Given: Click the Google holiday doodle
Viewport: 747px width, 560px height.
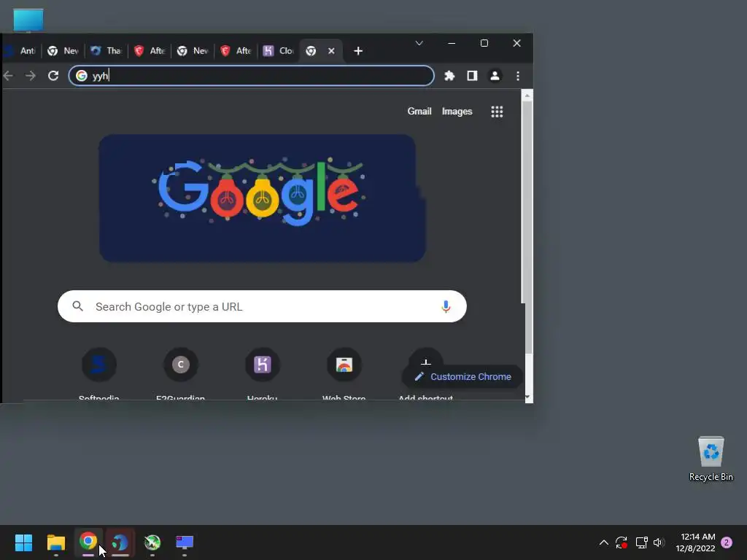Looking at the screenshot, I should pos(262,198).
